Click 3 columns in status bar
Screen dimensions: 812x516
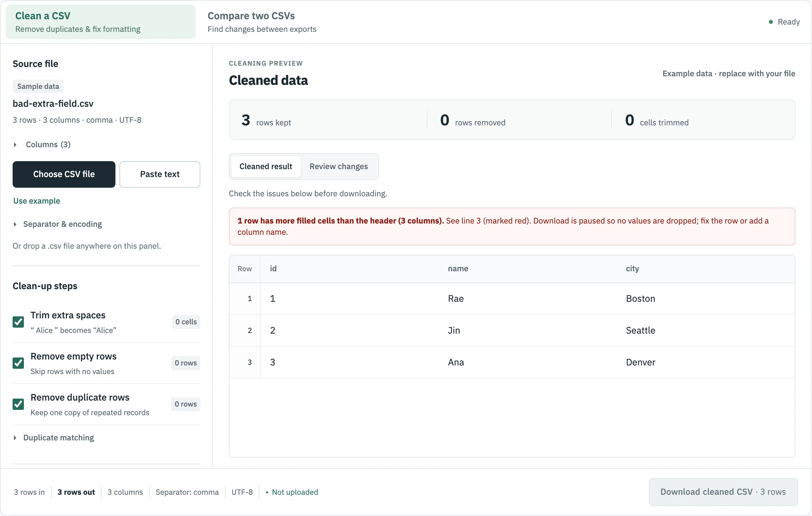pos(125,492)
